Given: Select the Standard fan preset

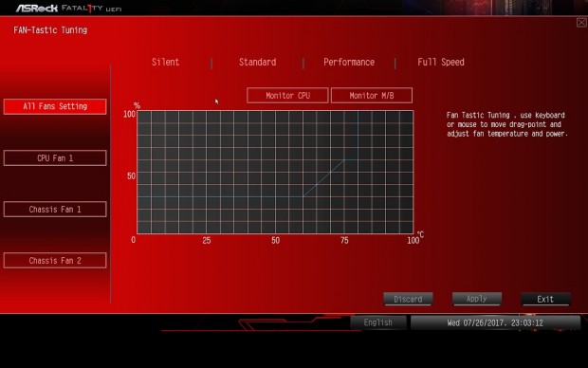Looking at the screenshot, I should 257,63.
